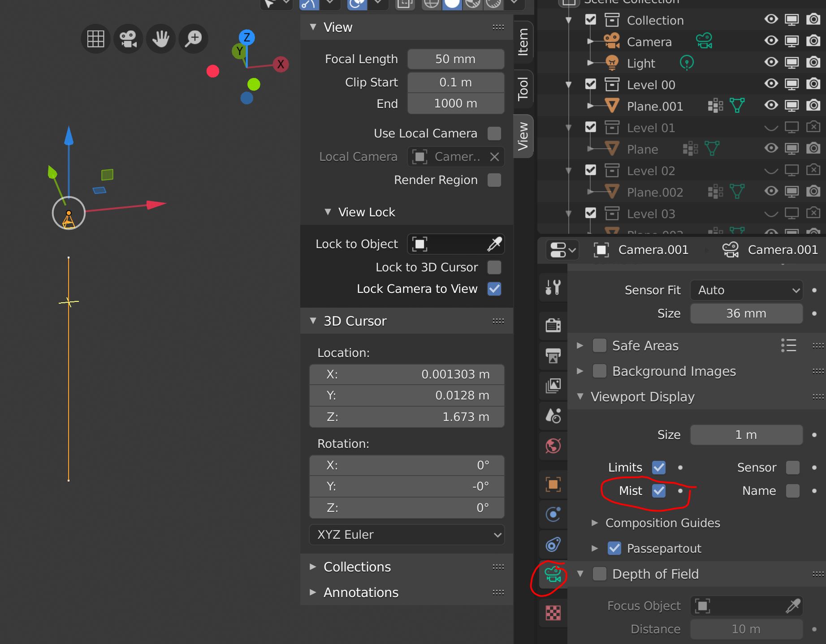The image size is (826, 644).
Task: Open Object properties orange square icon
Action: click(x=553, y=484)
